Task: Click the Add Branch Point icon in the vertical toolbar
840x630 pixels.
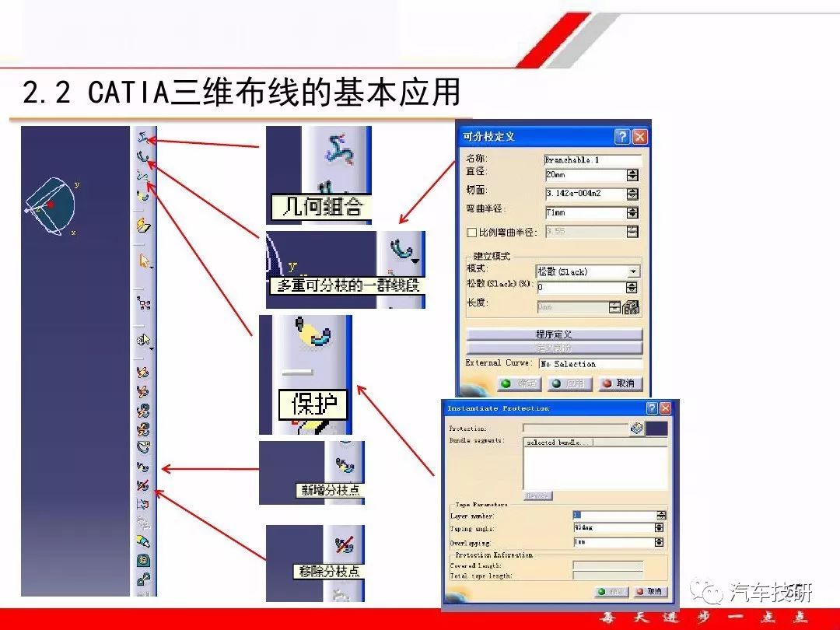Action: pos(142,467)
